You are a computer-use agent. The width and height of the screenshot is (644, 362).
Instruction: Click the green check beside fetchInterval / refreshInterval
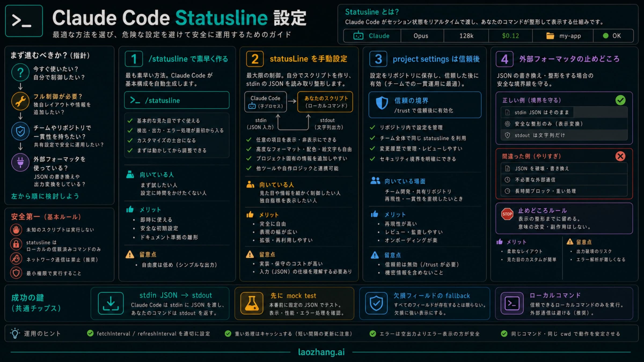[90, 333]
